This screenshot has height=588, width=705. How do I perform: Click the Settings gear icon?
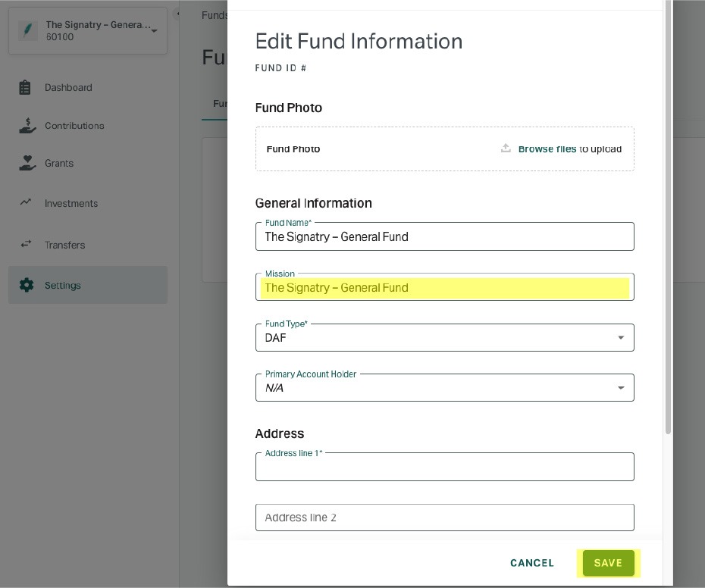pyautogui.click(x=27, y=285)
